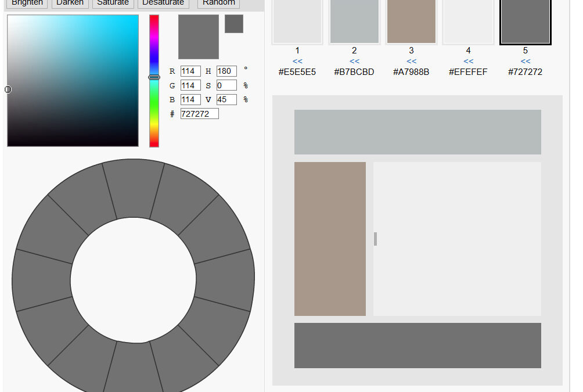The height and width of the screenshot is (392, 583).
Task: Click the top segment of color wheel
Action: tap(133, 189)
